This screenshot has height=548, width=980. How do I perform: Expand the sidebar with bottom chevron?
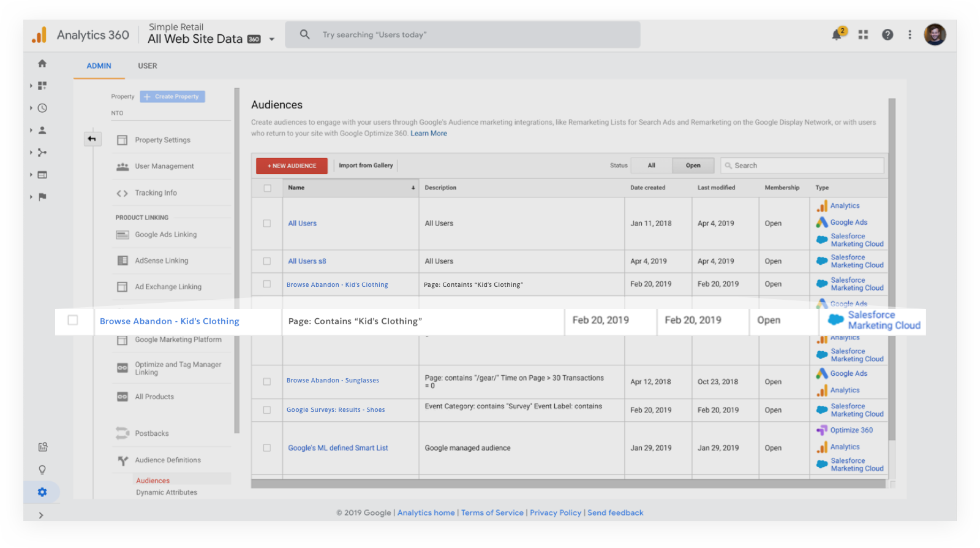[x=41, y=515]
